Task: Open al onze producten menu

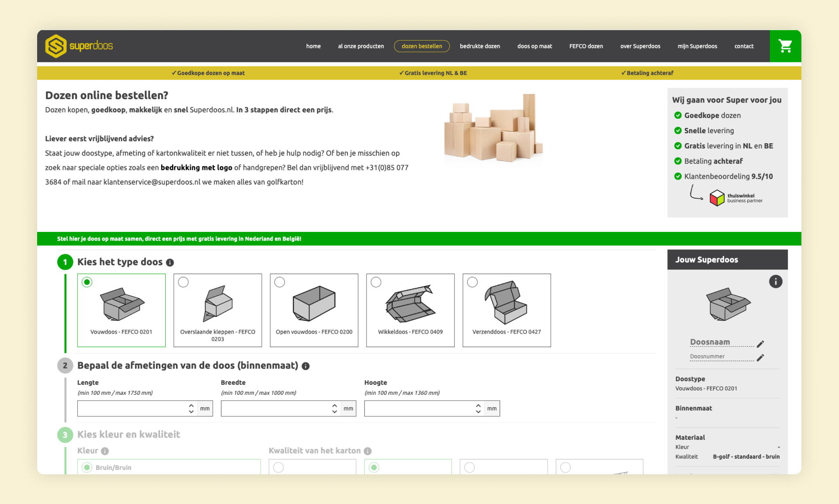Action: click(x=361, y=46)
